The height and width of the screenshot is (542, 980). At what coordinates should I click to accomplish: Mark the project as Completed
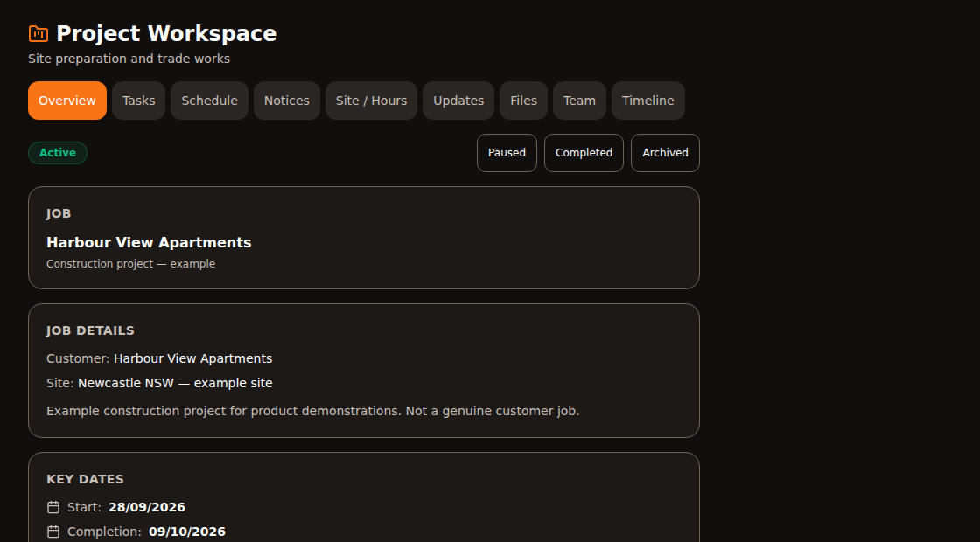(584, 153)
